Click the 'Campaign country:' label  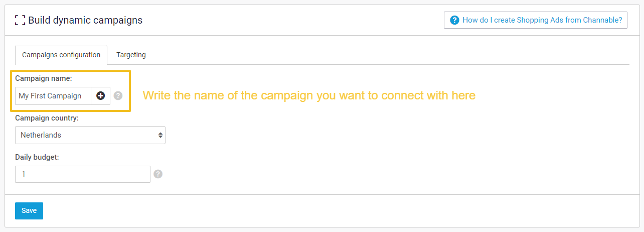(x=47, y=118)
